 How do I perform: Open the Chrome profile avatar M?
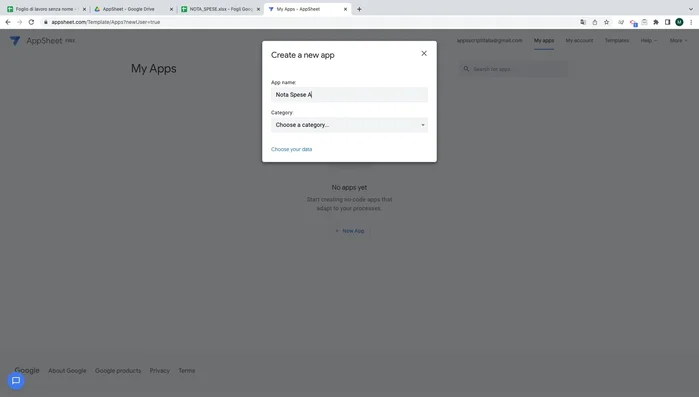(x=679, y=22)
